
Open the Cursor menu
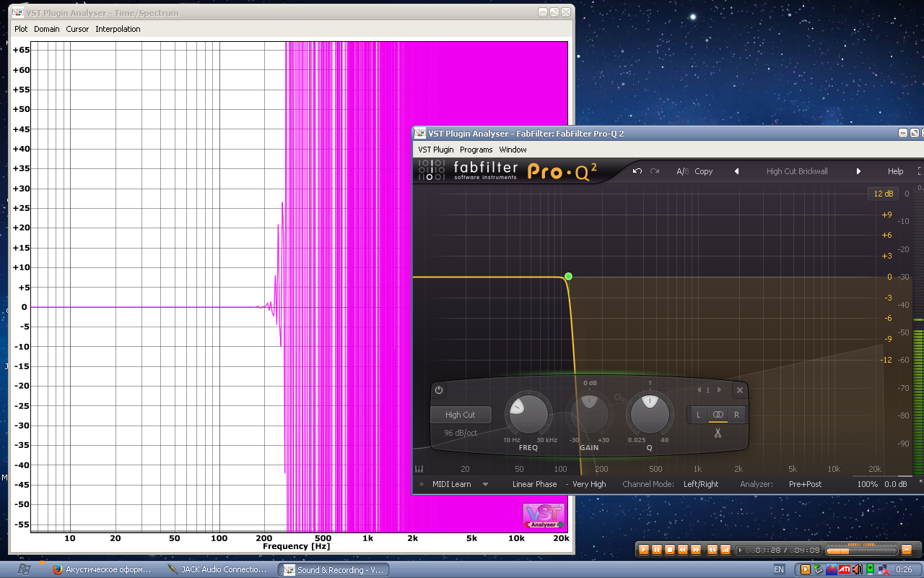[77, 29]
